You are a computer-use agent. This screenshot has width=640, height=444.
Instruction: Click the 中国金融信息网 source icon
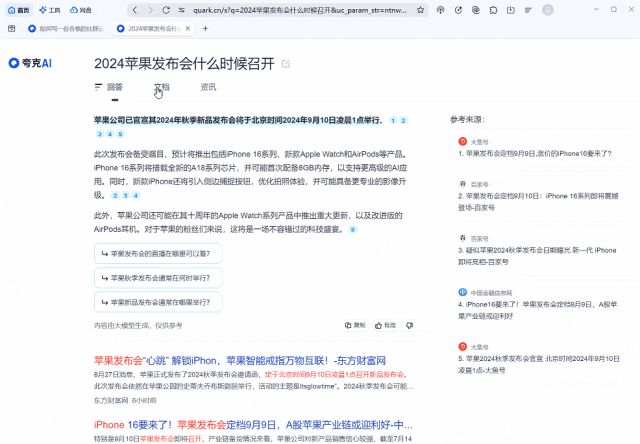pos(462,292)
